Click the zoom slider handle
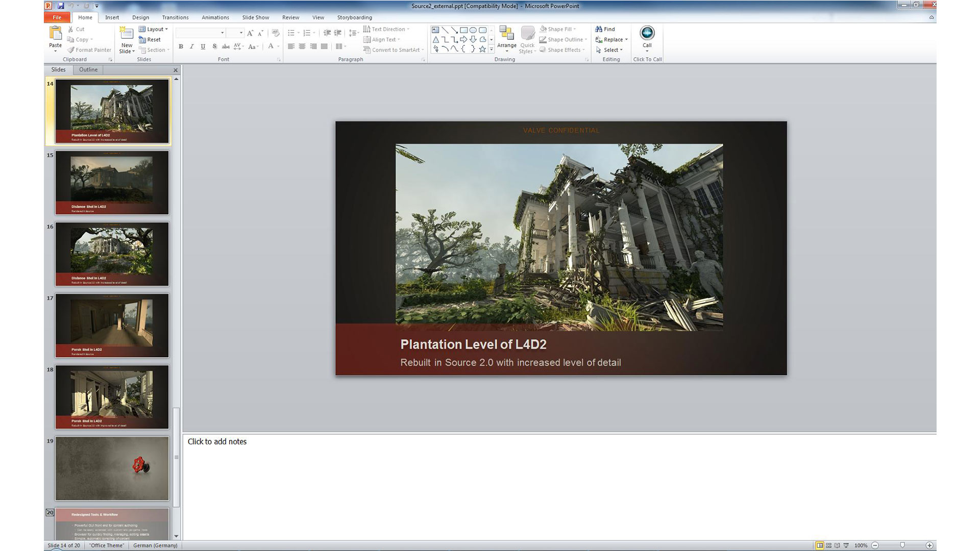The width and height of the screenshot is (980, 551). tap(902, 545)
